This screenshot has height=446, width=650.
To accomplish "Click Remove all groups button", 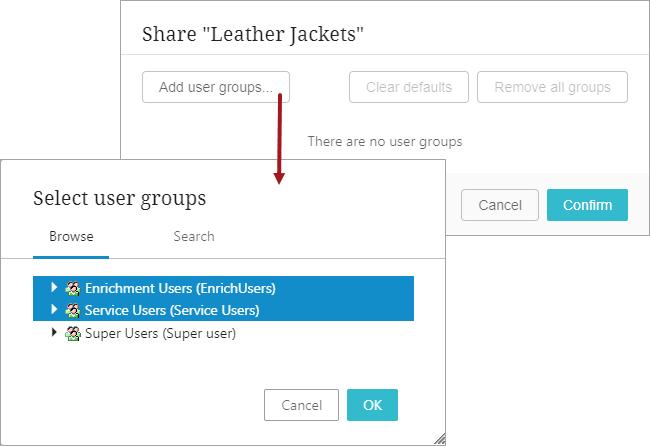I will (552, 87).
